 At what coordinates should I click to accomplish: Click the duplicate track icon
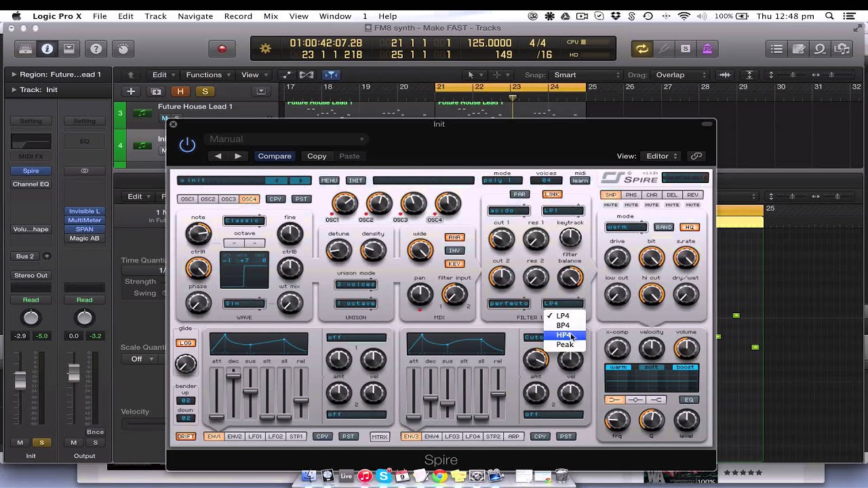pos(157,91)
